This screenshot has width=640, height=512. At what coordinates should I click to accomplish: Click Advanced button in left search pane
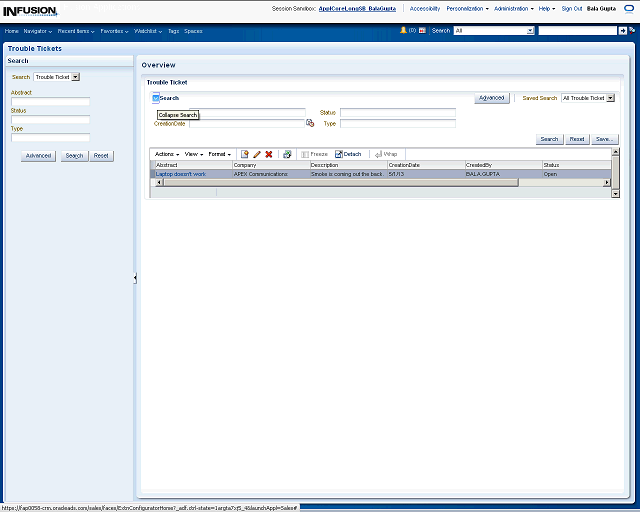[38, 156]
